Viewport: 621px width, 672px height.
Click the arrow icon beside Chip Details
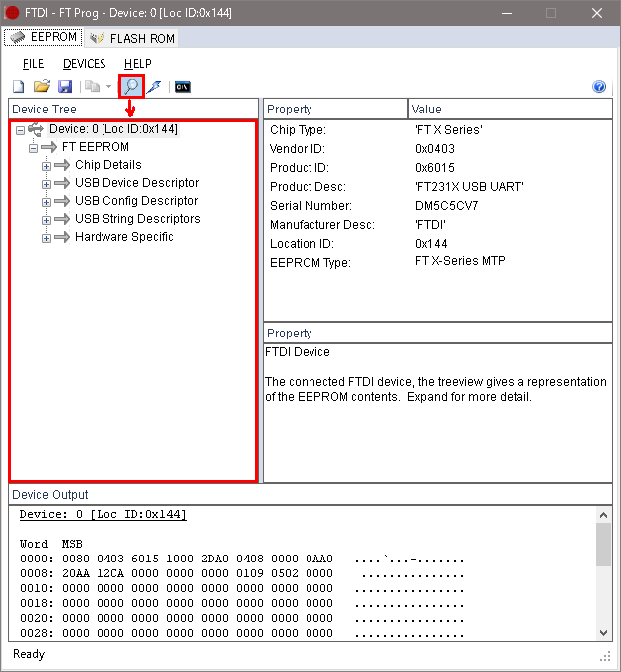point(62,165)
